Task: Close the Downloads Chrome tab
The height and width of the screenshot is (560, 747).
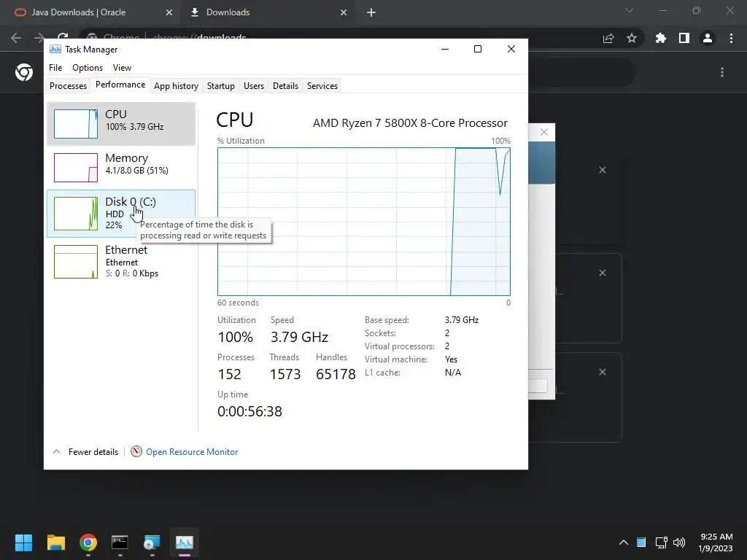Action: click(344, 12)
